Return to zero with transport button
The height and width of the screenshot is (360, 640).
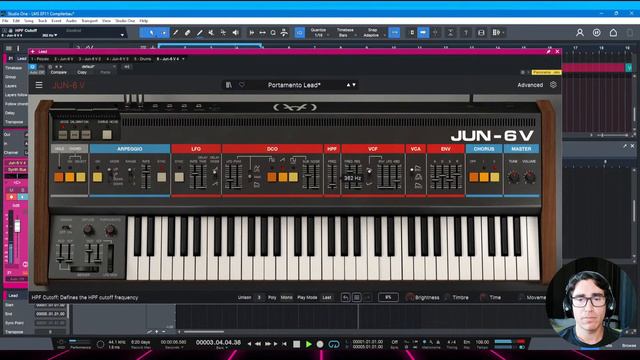[x=284, y=344]
